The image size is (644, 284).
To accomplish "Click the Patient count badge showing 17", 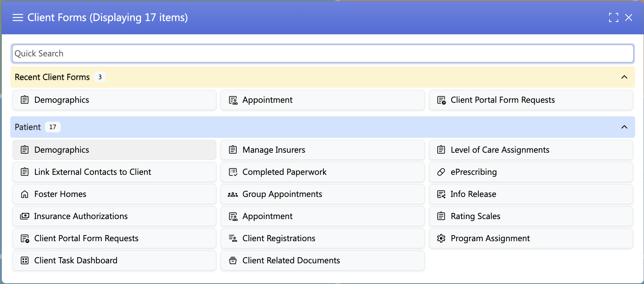I will pos(53,127).
